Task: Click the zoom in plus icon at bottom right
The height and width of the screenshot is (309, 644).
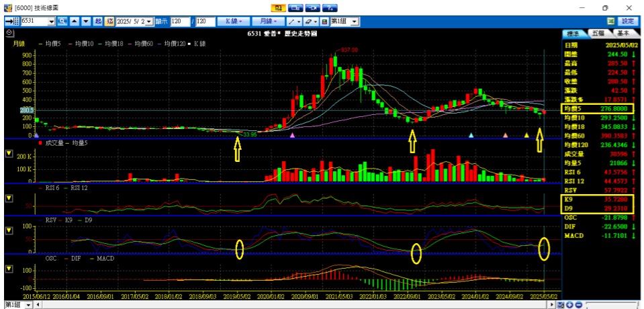Action: [x=569, y=305]
